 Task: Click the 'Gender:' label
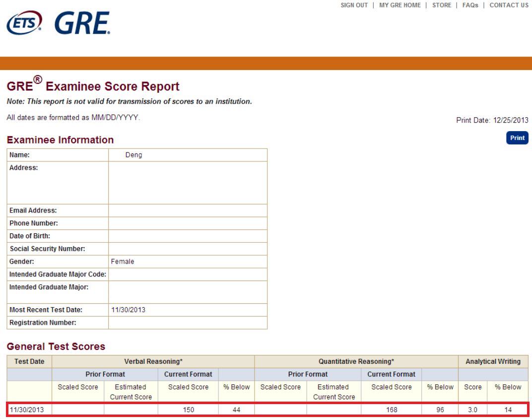[x=21, y=262]
